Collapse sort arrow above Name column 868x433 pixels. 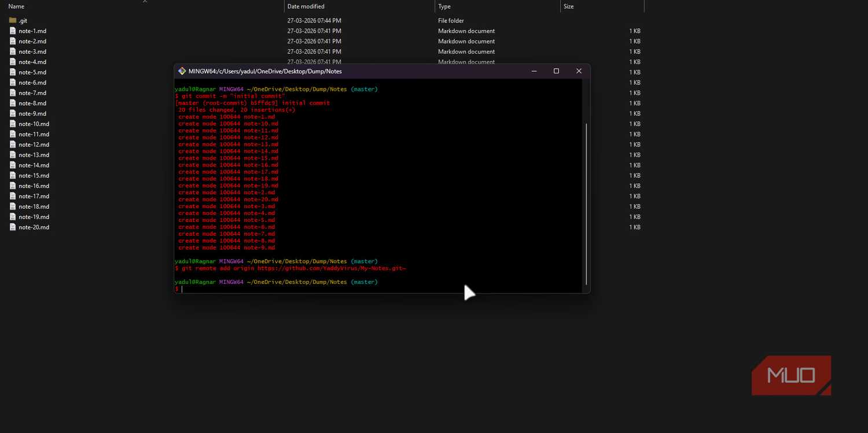coord(145,2)
